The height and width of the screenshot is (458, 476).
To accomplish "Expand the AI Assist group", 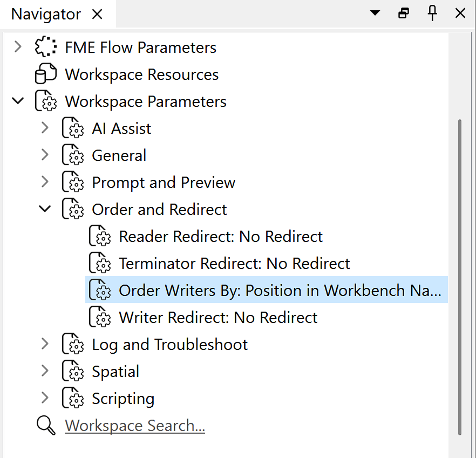I will tap(45, 128).
